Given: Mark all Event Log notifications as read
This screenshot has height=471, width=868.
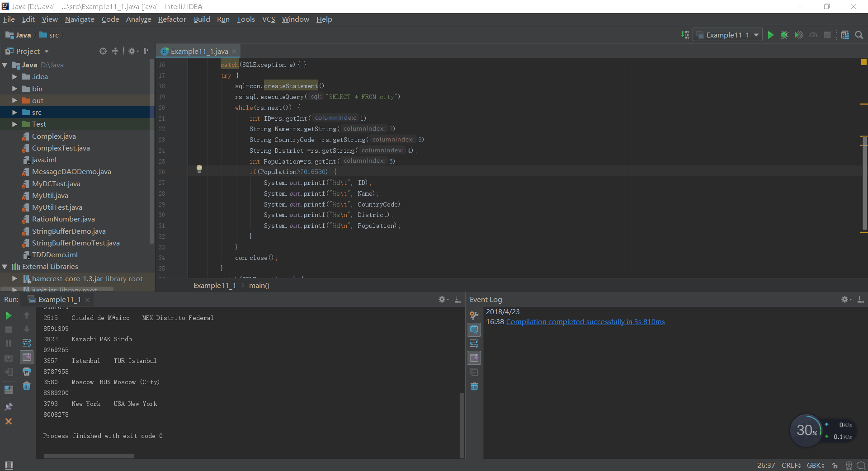Looking at the screenshot, I should pos(474,372).
